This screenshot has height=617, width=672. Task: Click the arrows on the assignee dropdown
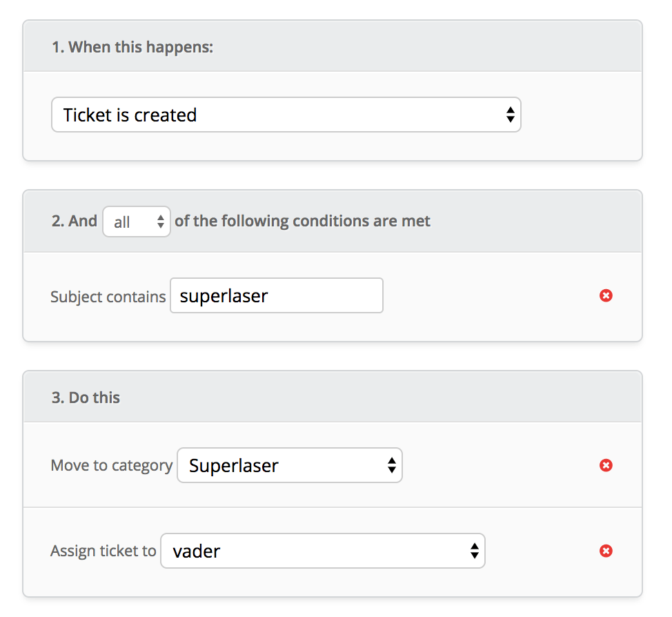(474, 551)
